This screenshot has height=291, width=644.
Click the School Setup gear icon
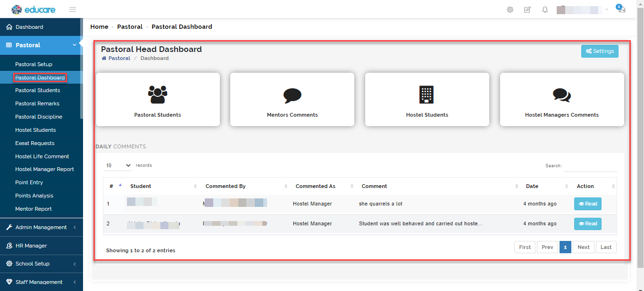[9, 264]
